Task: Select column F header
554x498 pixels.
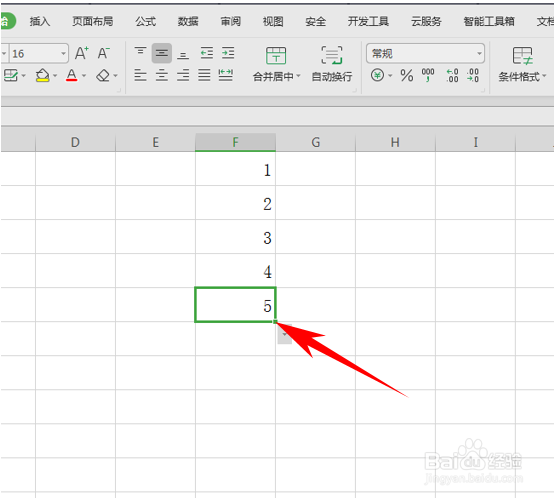Action: (x=235, y=142)
